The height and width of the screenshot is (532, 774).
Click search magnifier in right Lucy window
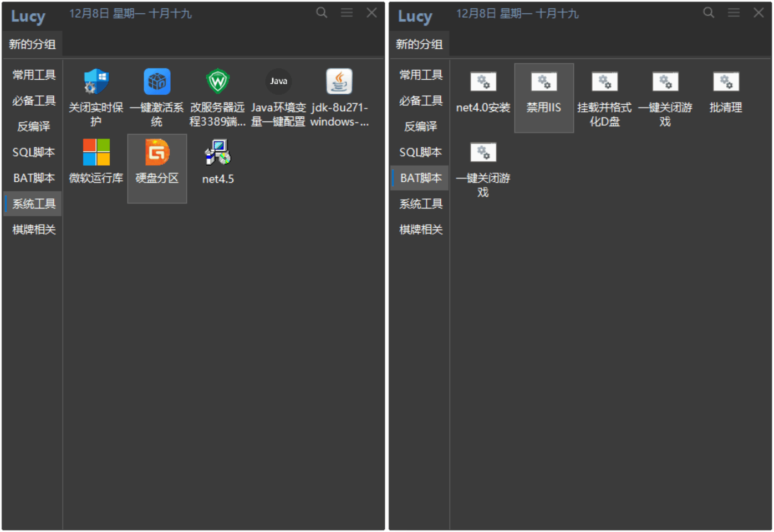click(x=709, y=13)
